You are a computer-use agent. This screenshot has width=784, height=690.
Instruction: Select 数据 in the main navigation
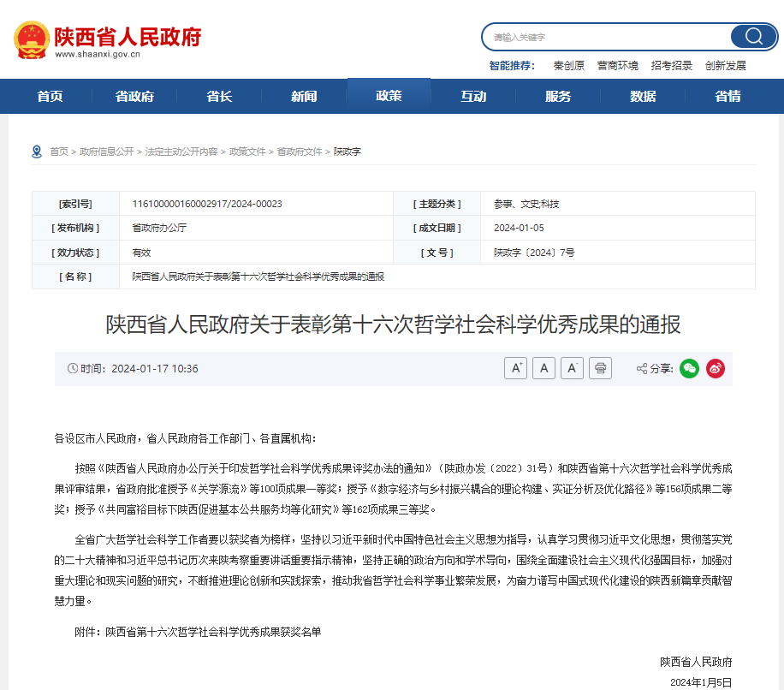[643, 96]
